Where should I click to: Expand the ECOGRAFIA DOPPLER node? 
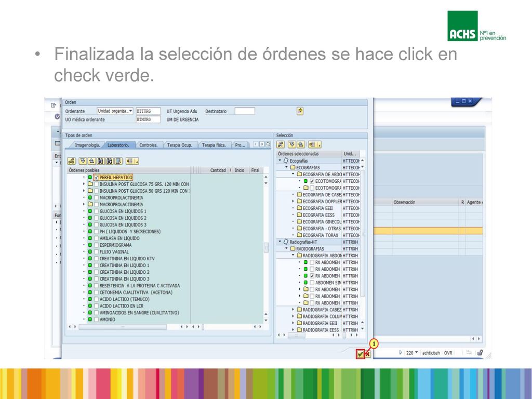(293, 201)
